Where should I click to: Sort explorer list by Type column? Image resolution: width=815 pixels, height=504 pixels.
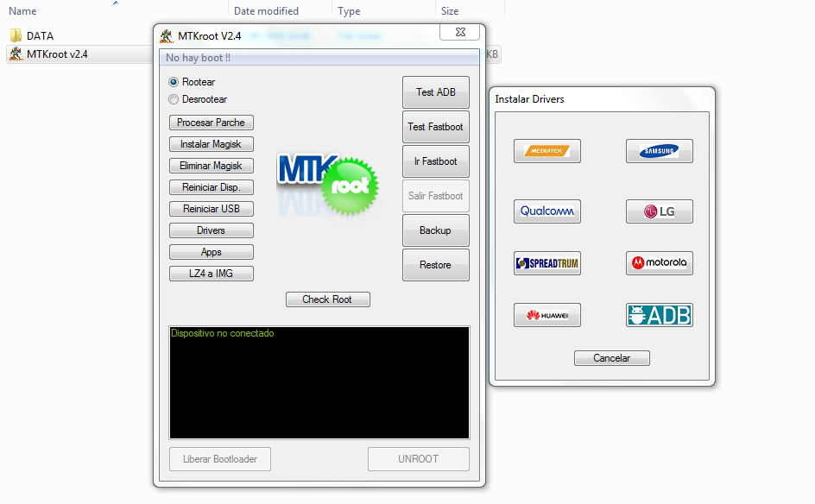(x=349, y=11)
